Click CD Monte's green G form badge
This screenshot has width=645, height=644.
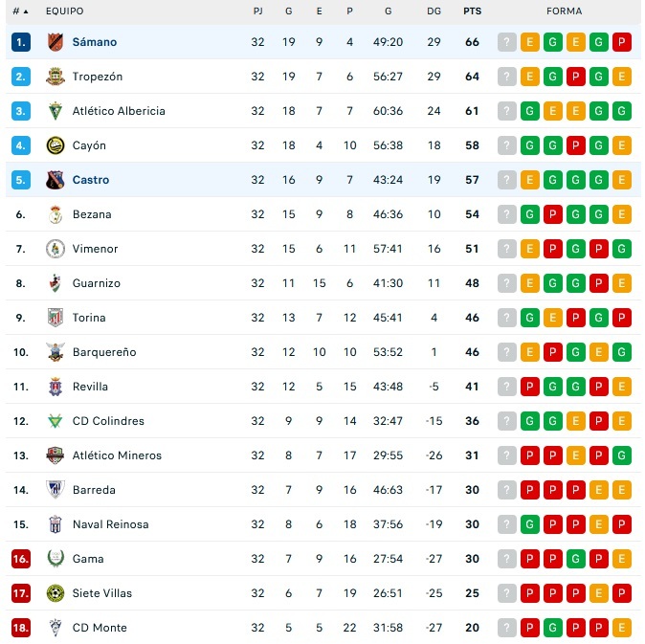tap(553, 628)
